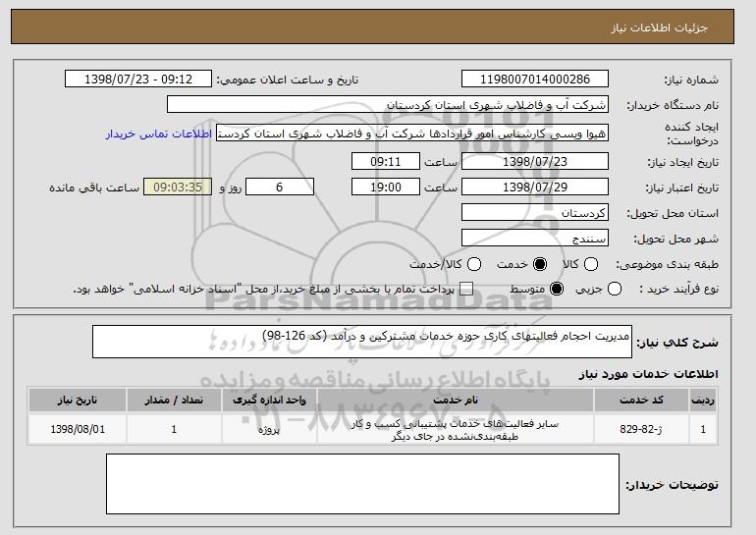Click the need number field 1198007014000286

(535, 80)
